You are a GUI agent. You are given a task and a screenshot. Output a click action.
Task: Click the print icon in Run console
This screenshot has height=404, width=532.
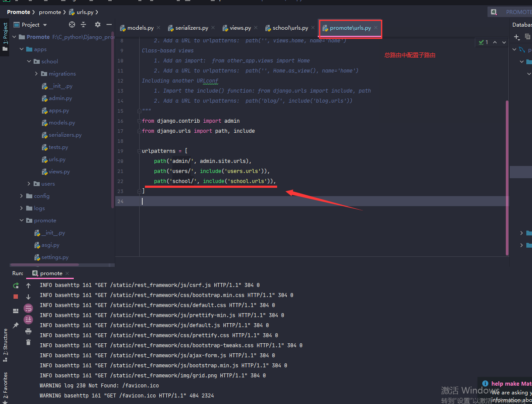[28, 331]
